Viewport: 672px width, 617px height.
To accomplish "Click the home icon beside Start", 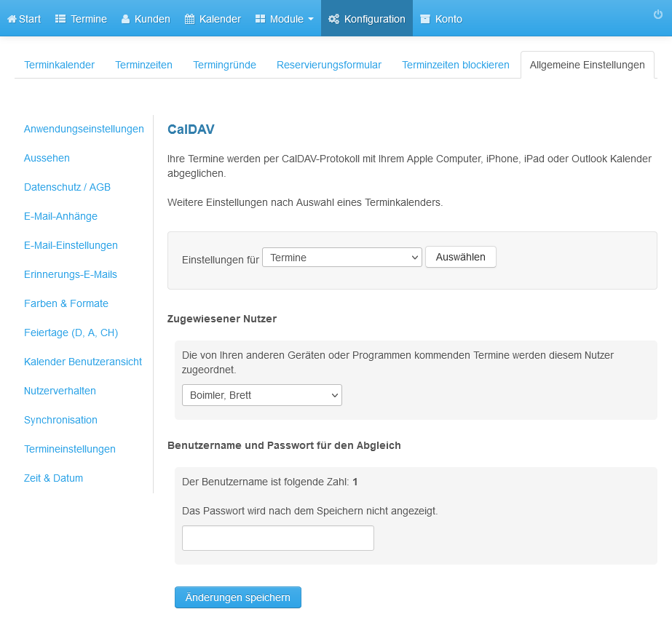I will point(12,19).
